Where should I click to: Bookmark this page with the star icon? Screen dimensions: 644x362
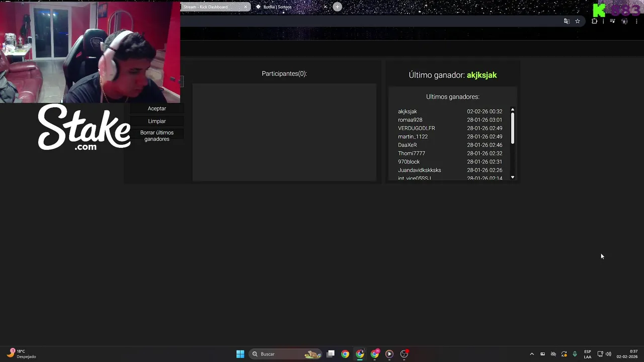point(578,21)
